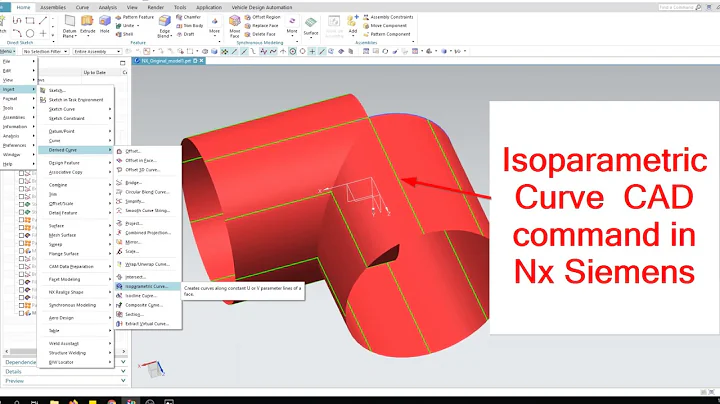Switch to the Assemblies ribbon tab

(53, 7)
